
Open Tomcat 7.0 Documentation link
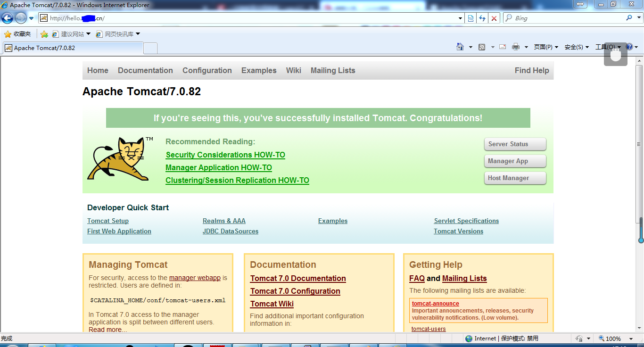point(298,278)
